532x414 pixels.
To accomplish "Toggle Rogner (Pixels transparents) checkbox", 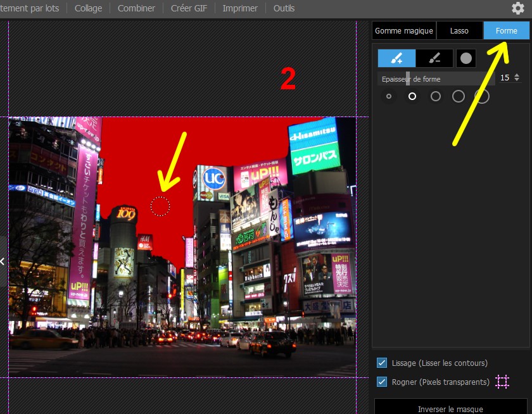I will click(x=382, y=382).
